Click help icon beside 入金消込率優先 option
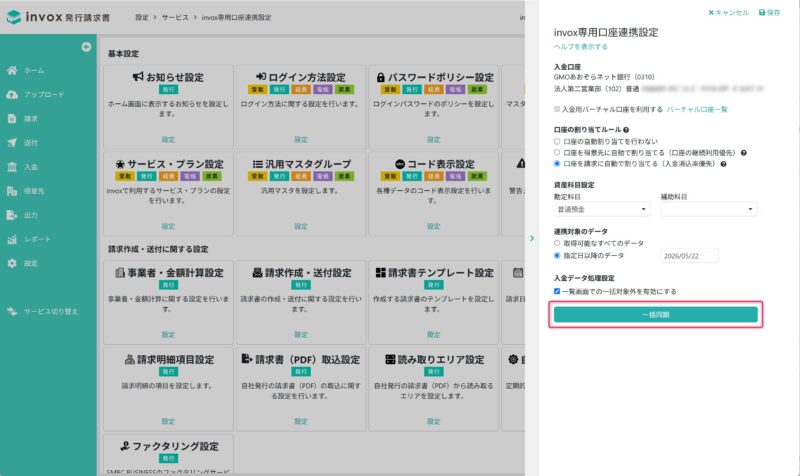This screenshot has height=476, width=800. pos(723,164)
